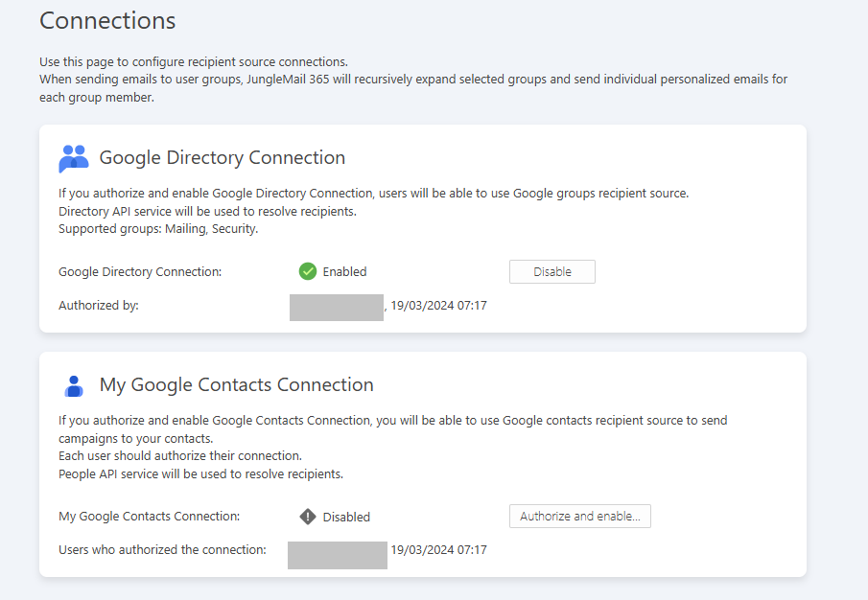The width and height of the screenshot is (868, 600).
Task: Click 'Users who authorized the connection:' label
Action: (x=162, y=549)
